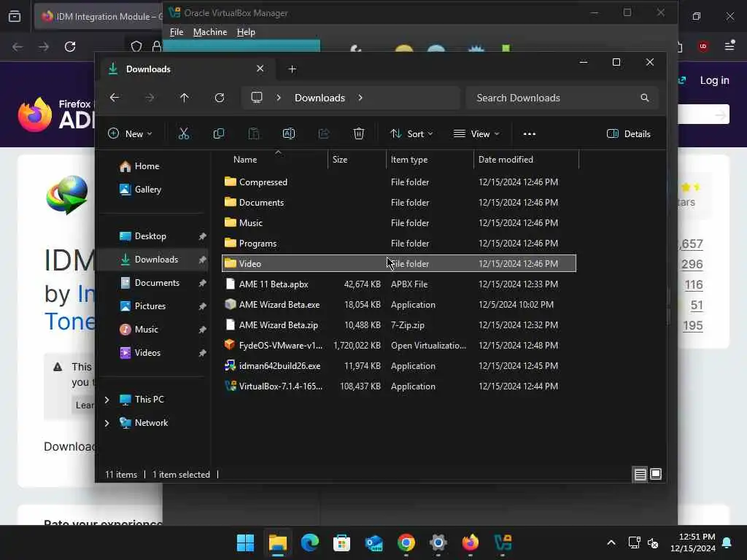The image size is (747, 560).
Task: Click the notification bell in system tray
Action: pos(727,542)
